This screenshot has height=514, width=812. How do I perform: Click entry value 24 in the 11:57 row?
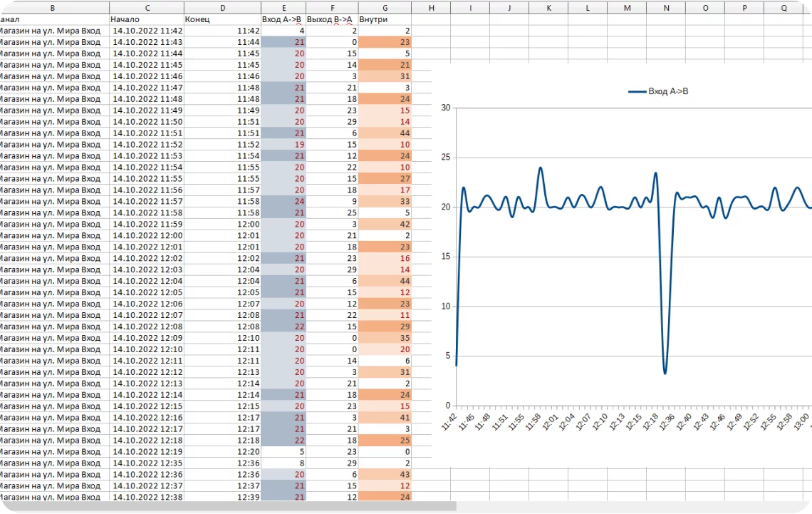283,202
